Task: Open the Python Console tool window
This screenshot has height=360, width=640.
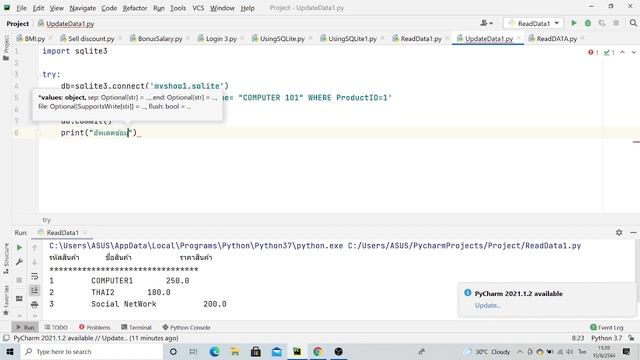Action: 186,327
